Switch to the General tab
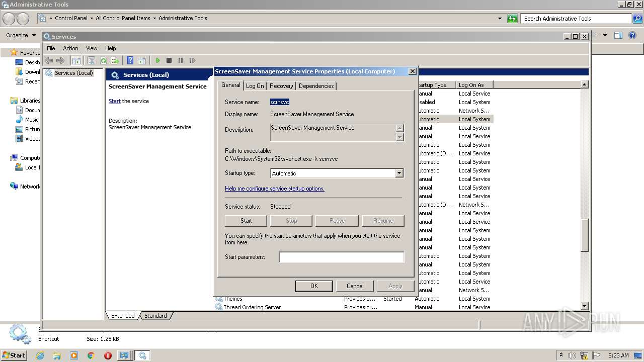The image size is (644, 362). click(x=231, y=85)
